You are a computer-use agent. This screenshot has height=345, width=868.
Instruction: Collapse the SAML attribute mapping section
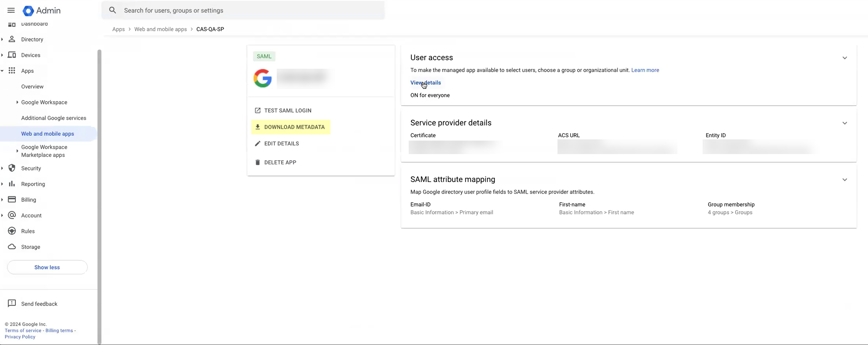tap(845, 180)
